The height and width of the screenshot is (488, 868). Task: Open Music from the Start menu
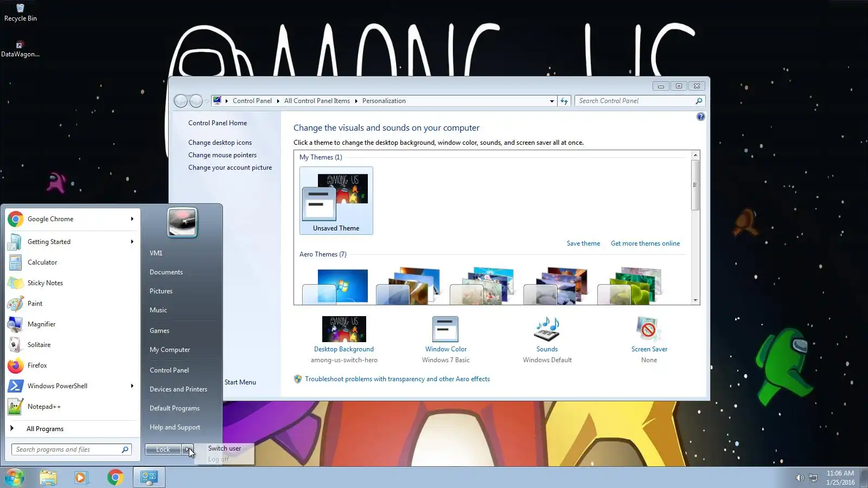[158, 310]
